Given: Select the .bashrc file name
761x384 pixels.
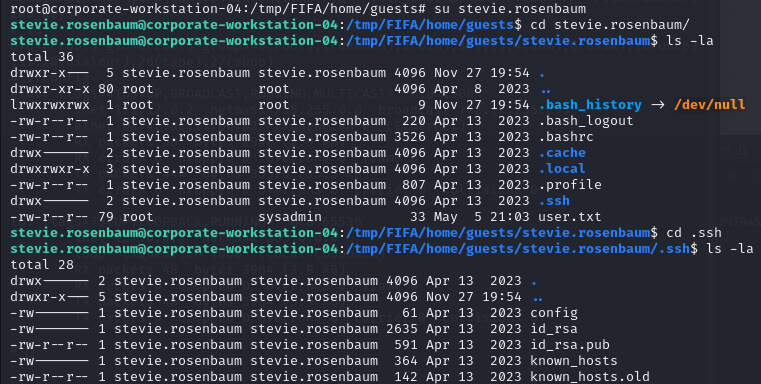Looking at the screenshot, I should click(x=566, y=137).
